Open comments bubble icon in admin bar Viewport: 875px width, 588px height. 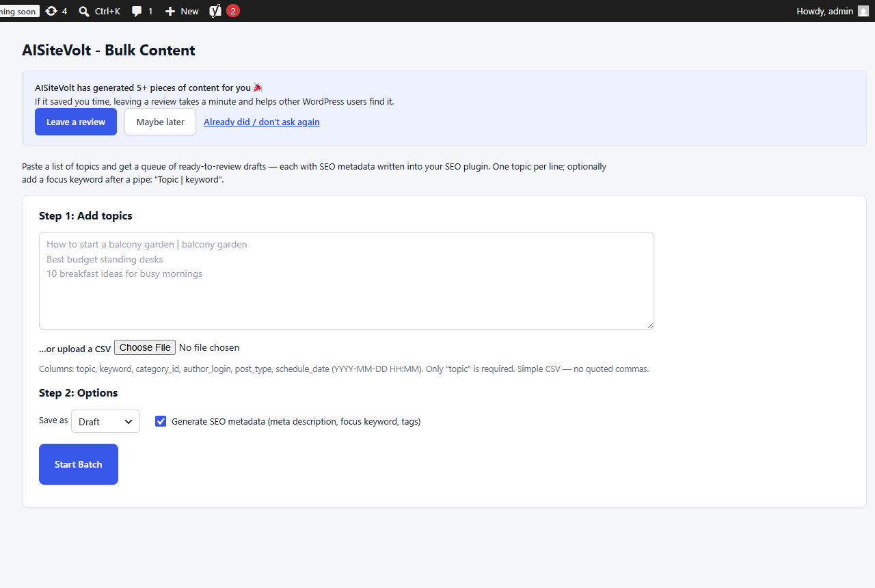click(137, 11)
